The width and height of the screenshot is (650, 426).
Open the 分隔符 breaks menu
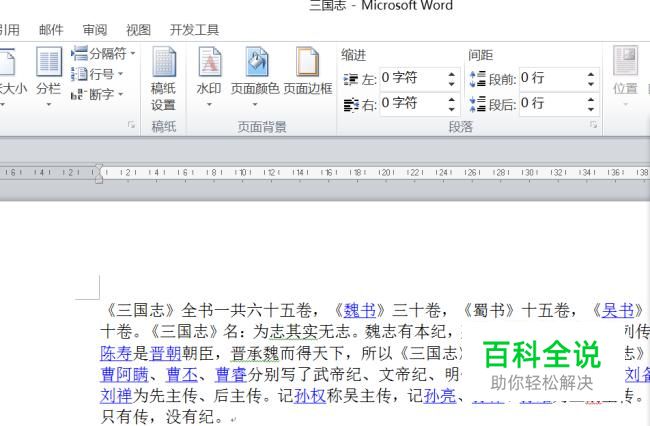click(x=103, y=53)
